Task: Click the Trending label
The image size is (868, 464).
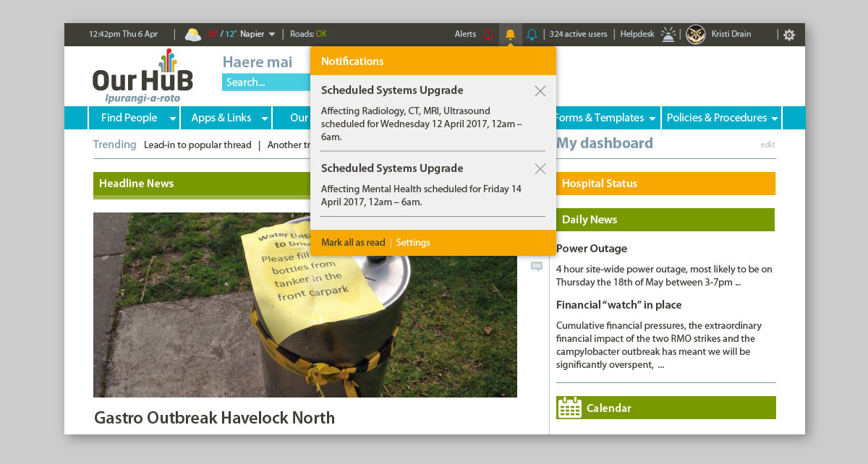Action: click(114, 145)
